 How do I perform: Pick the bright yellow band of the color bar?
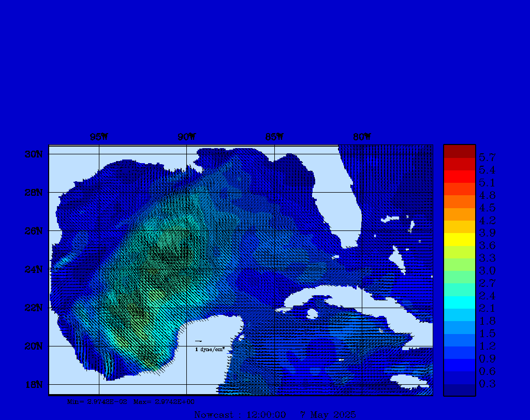pos(460,239)
